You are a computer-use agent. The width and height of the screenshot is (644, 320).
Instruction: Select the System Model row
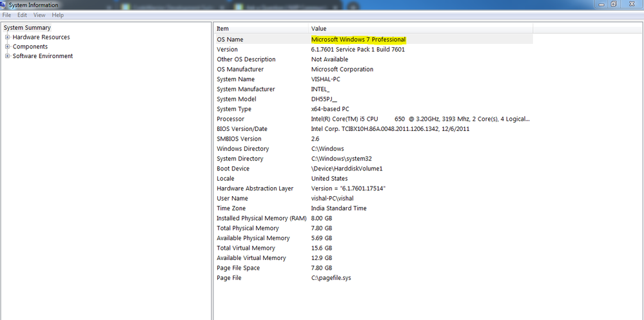pos(374,99)
